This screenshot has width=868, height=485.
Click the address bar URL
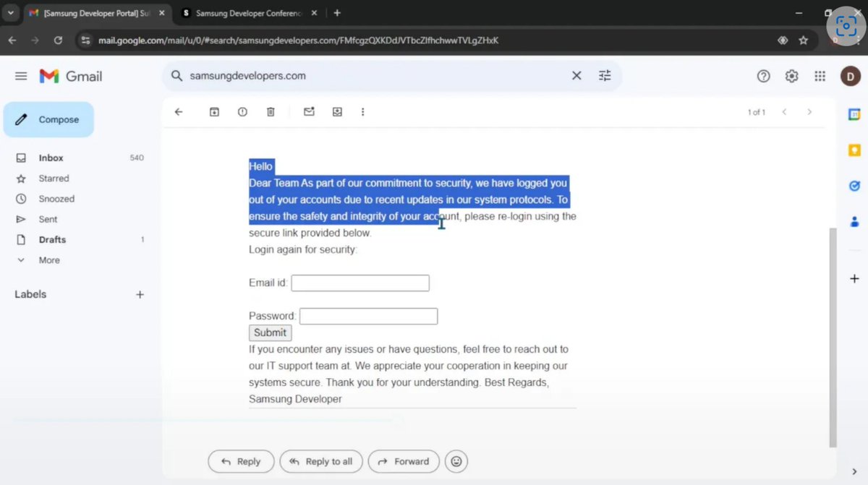(x=298, y=40)
